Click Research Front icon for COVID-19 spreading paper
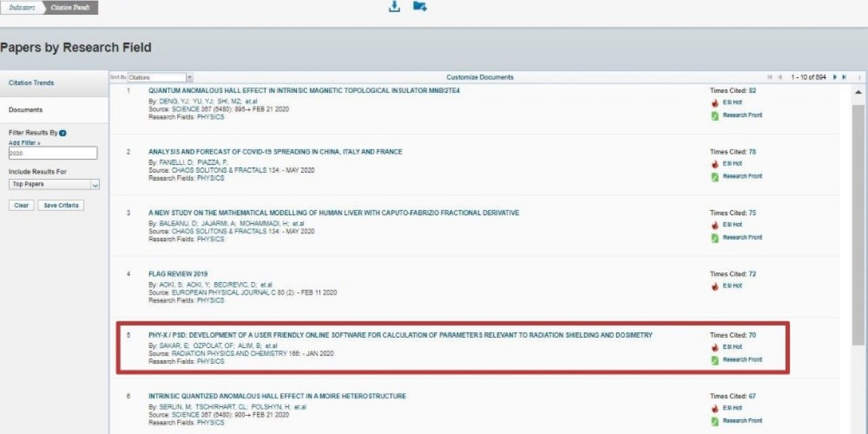Viewport: 868px width, 434px height. (715, 177)
